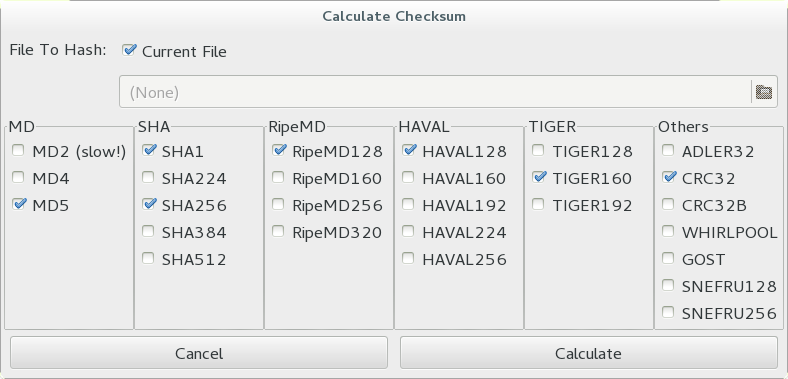This screenshot has width=788, height=379.
Task: Check the RipeMD256 box
Action: pyautogui.click(x=278, y=204)
